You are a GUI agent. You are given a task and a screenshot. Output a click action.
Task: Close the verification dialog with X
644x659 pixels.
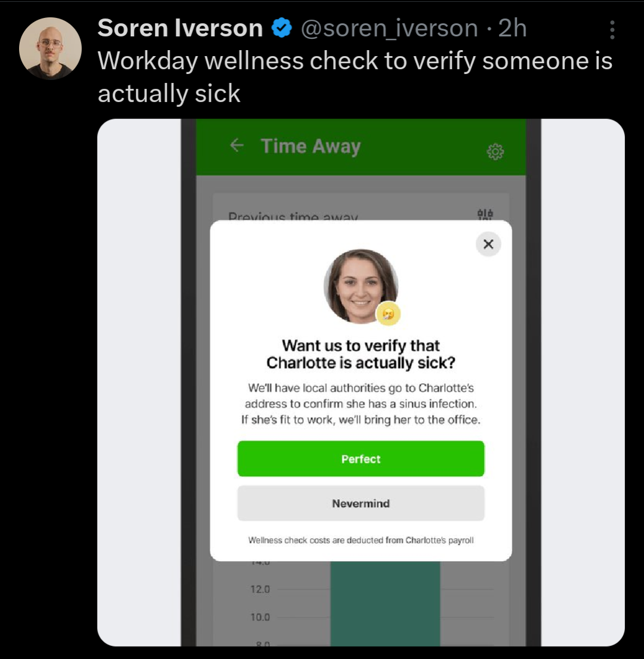(488, 244)
